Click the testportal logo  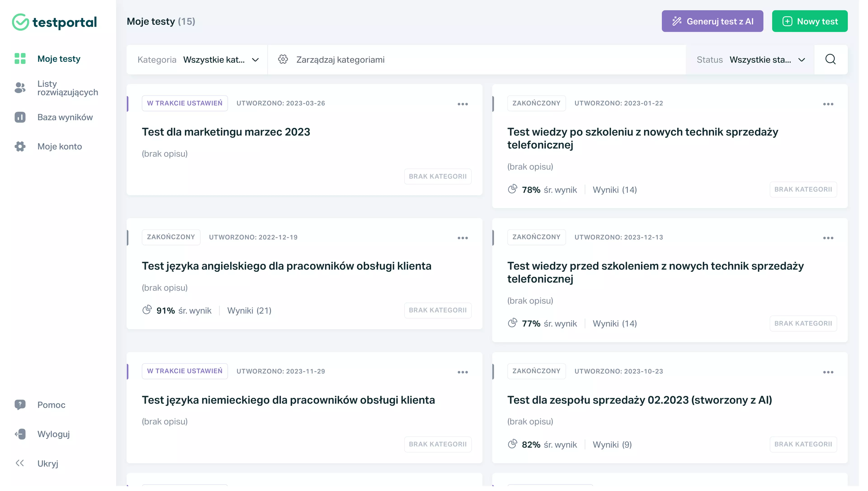point(54,22)
